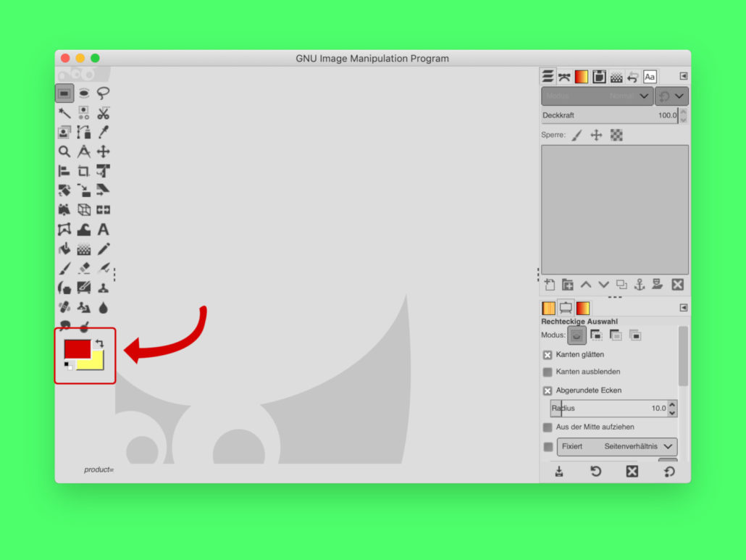Open the red foreground color swatch
This screenshot has width=746, height=560.
click(x=76, y=348)
